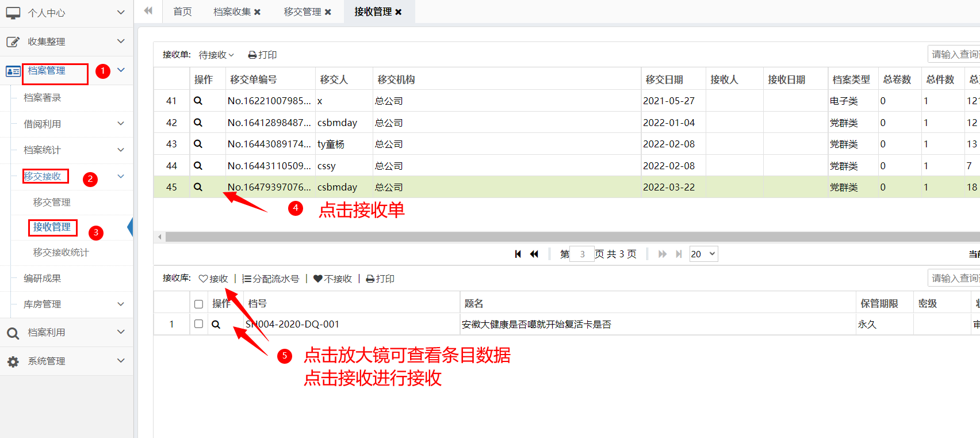Screen dimensions: 980x438
Task: Open the page size dropdown showing 20
Action: click(x=703, y=254)
